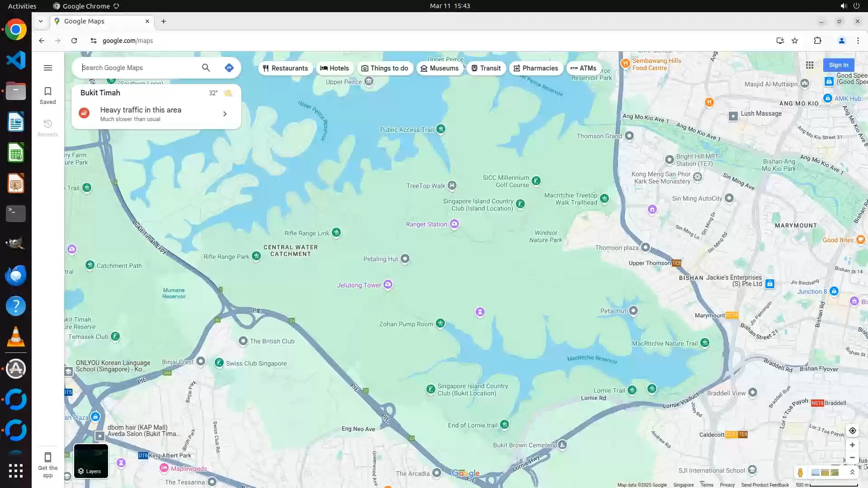Open the Google Maps hamburger menu
Image resolution: width=868 pixels, height=488 pixels.
click(x=48, y=68)
